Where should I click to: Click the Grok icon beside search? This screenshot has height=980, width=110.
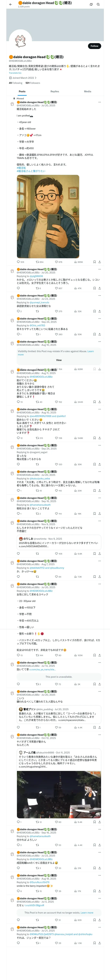pyautogui.click(x=91, y=5)
